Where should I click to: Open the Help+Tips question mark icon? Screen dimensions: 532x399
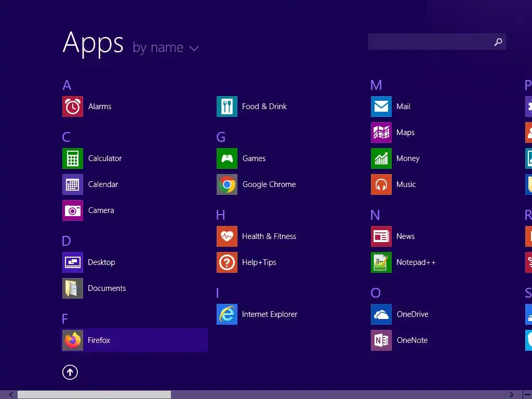[227, 262]
